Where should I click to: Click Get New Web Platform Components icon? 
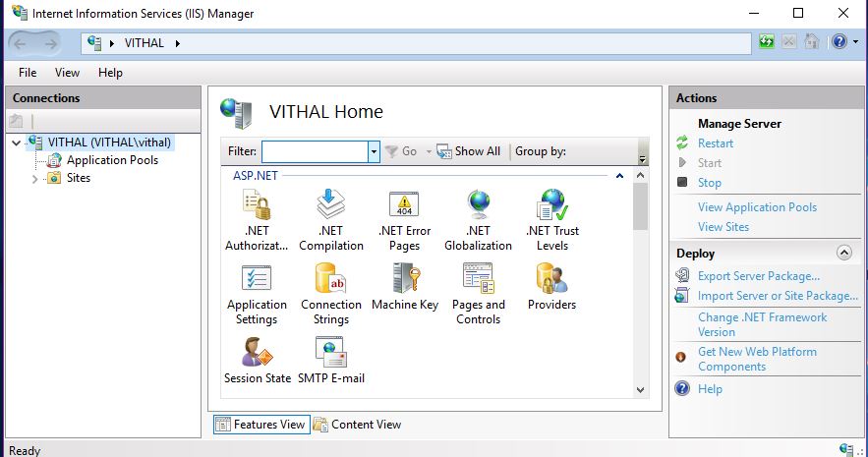(x=681, y=358)
